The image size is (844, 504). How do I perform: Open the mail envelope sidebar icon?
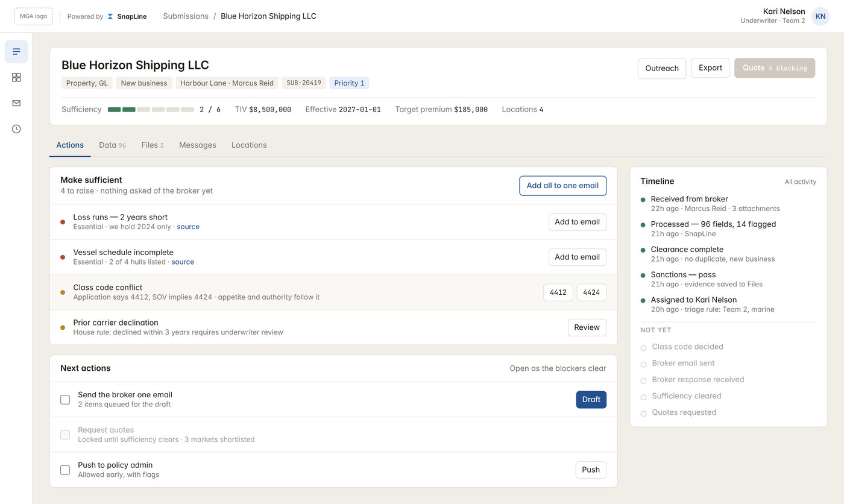click(x=16, y=103)
